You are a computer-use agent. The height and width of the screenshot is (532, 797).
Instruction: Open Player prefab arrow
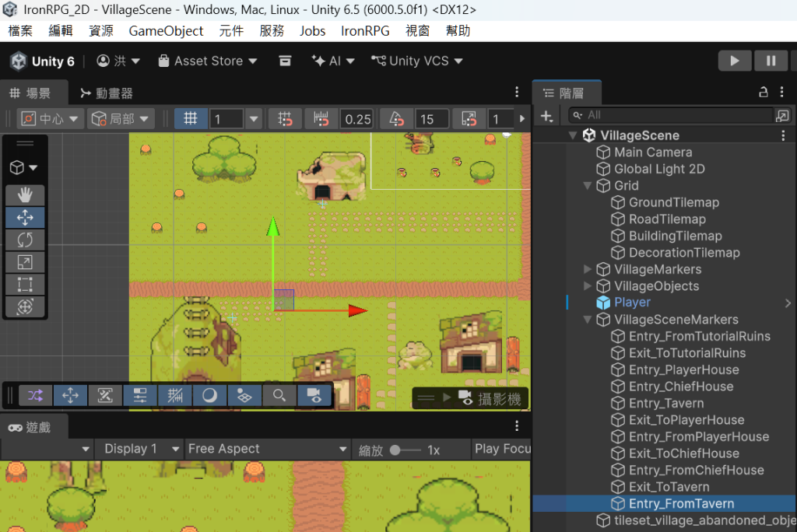click(788, 303)
